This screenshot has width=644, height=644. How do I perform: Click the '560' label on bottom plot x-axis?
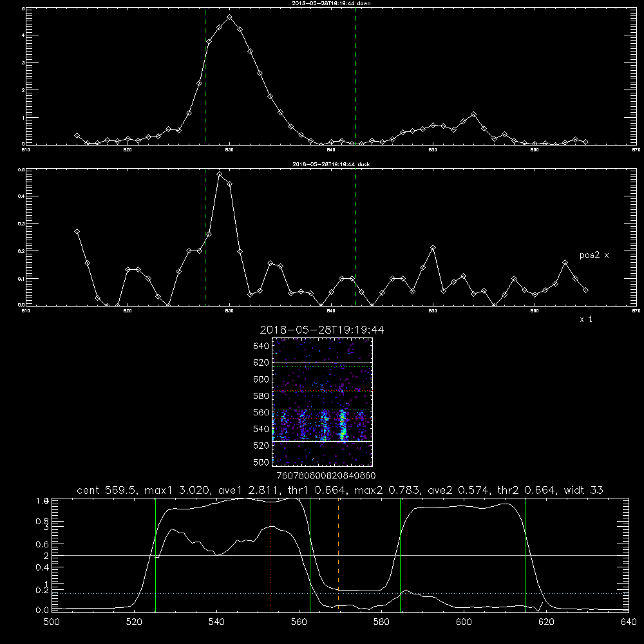[x=299, y=622]
